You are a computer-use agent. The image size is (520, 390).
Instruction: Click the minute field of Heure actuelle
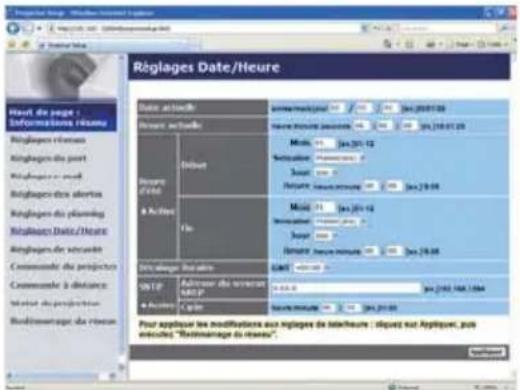click(385, 126)
